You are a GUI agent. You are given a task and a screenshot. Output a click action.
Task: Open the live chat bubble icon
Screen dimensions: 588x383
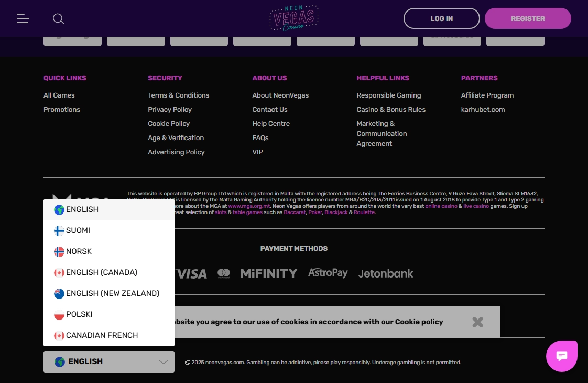(562, 356)
